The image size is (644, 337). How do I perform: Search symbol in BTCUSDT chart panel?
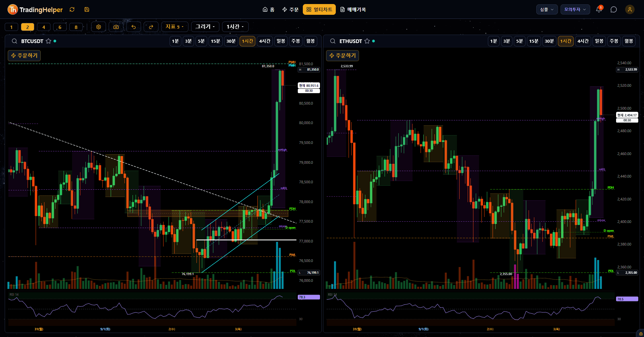tap(14, 41)
